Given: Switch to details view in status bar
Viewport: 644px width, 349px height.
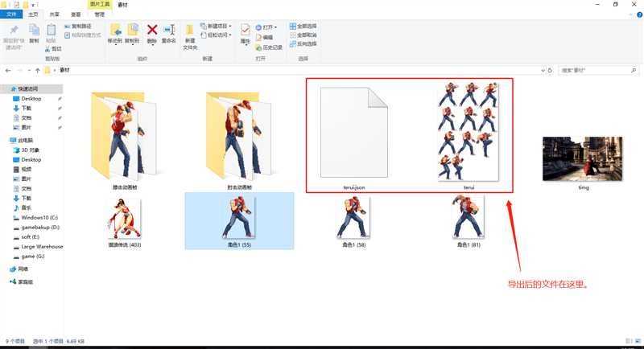Looking at the screenshot, I should [x=629, y=341].
